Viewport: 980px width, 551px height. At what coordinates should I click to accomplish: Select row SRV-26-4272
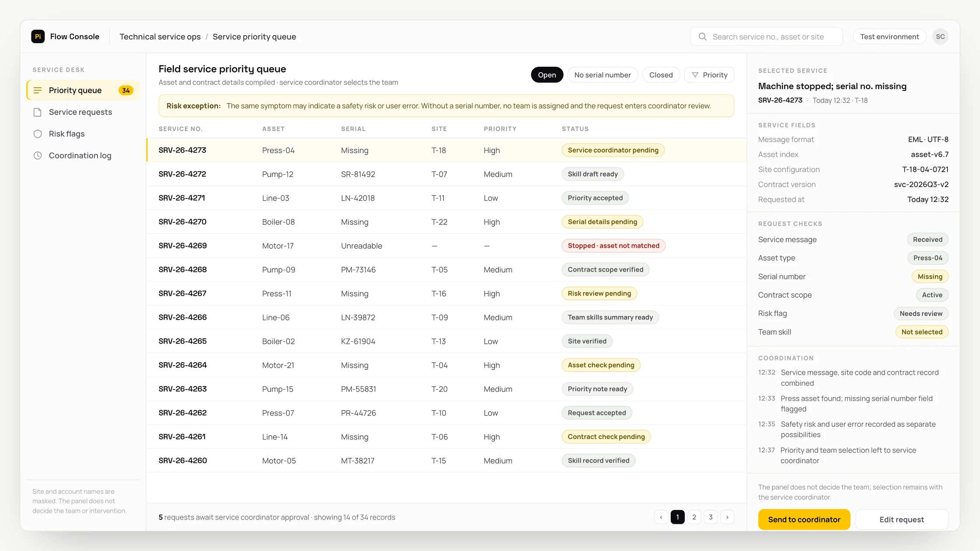click(446, 174)
